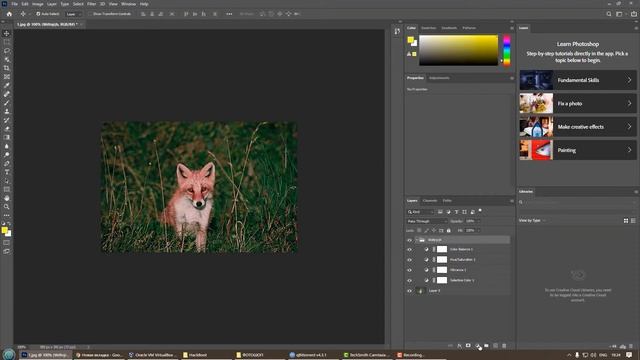Select the Eyedropper tool
This screenshot has height=360, width=640.
point(7,85)
